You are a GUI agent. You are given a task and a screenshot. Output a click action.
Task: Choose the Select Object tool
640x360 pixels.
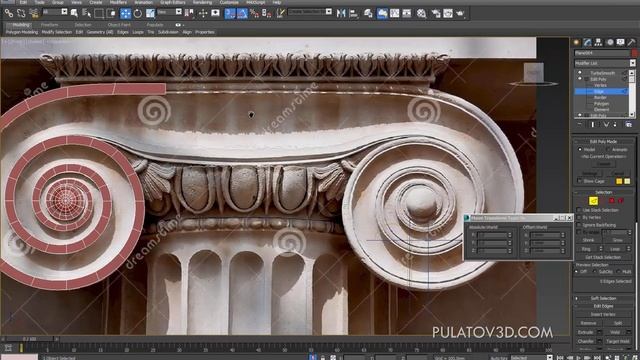(x=74, y=13)
